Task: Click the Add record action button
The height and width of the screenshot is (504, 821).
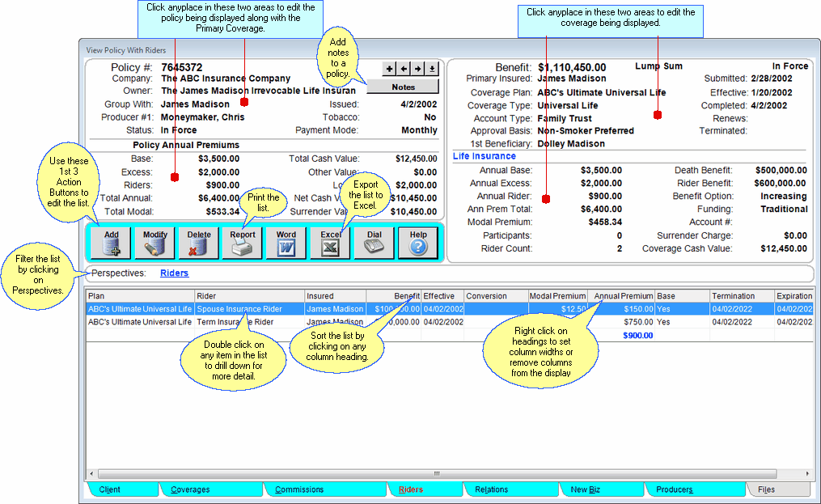Action: point(112,242)
